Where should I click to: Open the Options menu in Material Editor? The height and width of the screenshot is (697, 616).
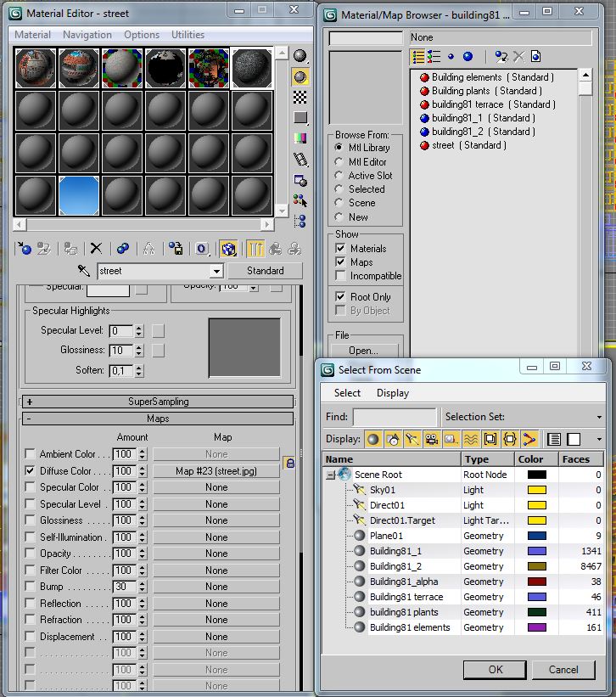[141, 35]
